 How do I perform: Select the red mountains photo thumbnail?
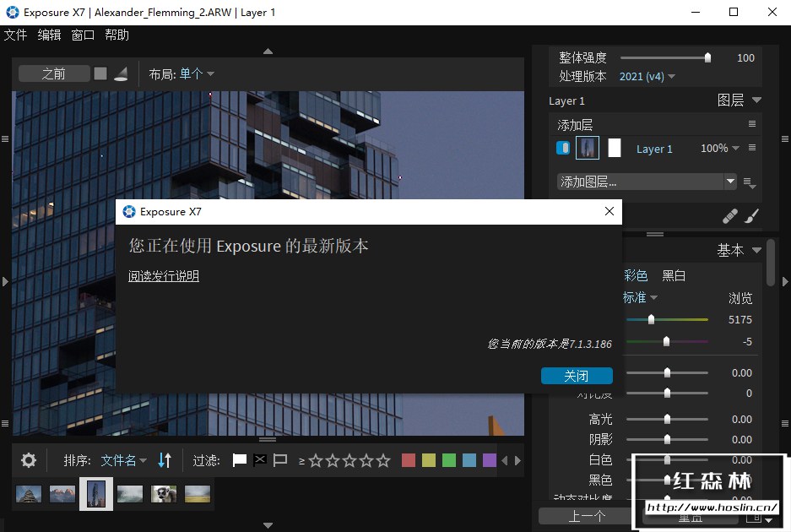pyautogui.click(x=62, y=494)
